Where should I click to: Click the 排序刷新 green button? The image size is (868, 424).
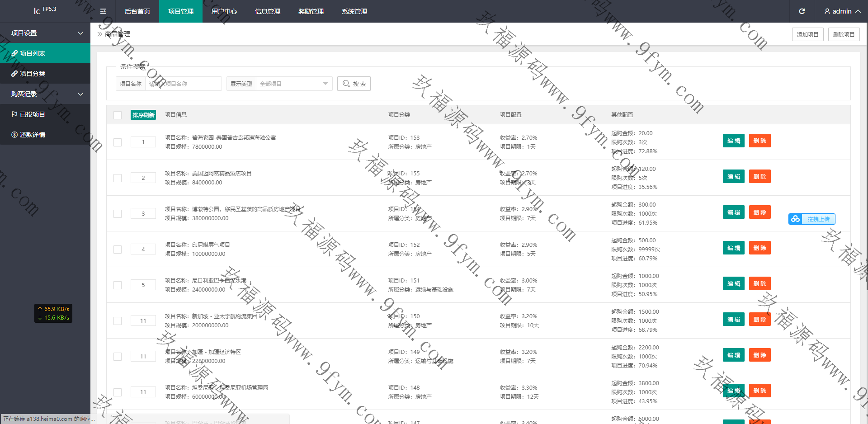[x=143, y=115]
